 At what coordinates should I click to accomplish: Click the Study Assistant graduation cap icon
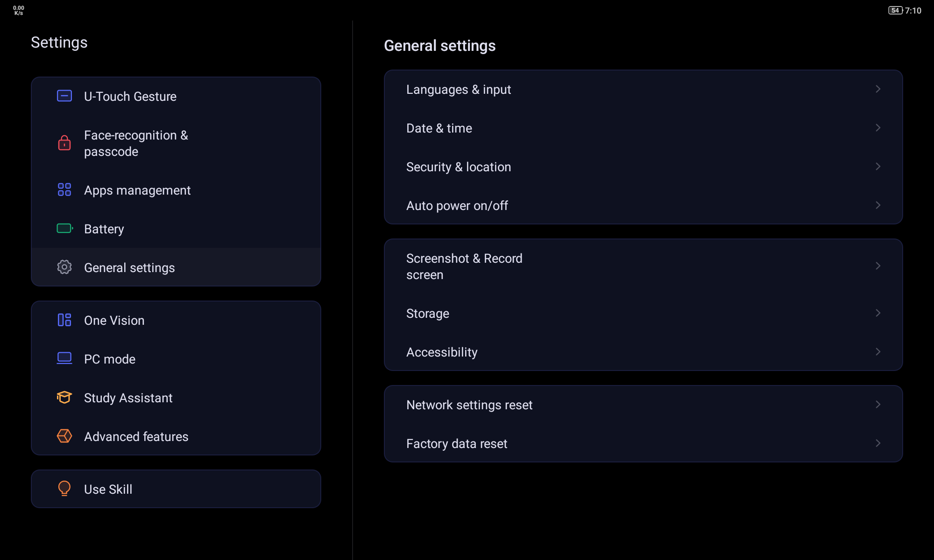pos(64,397)
